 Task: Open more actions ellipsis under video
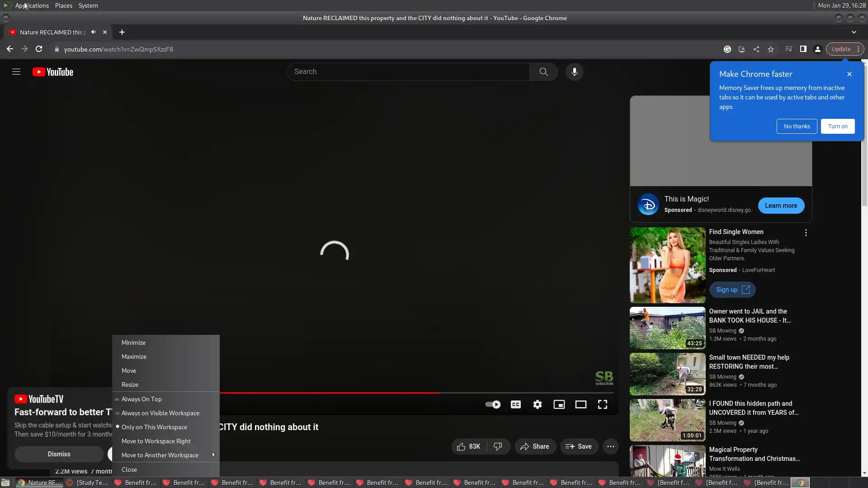(610, 446)
